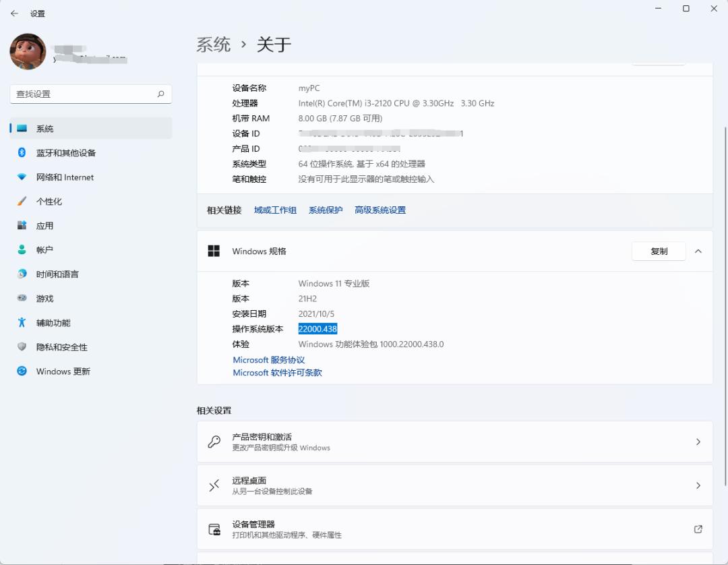Click the 应用 apps icon
This screenshot has height=565, width=728.
[22, 225]
